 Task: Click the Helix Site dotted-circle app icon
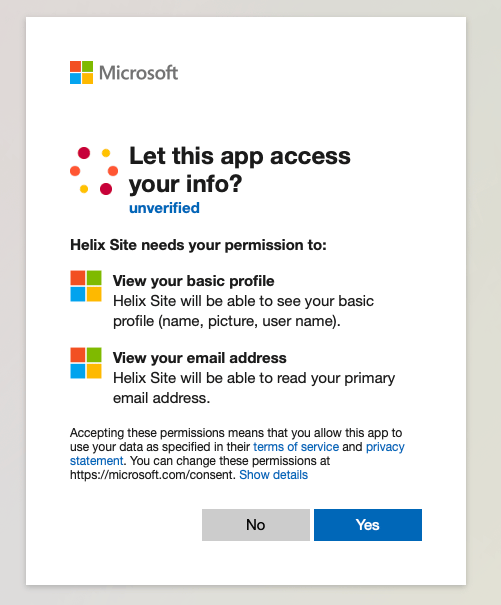[94, 171]
